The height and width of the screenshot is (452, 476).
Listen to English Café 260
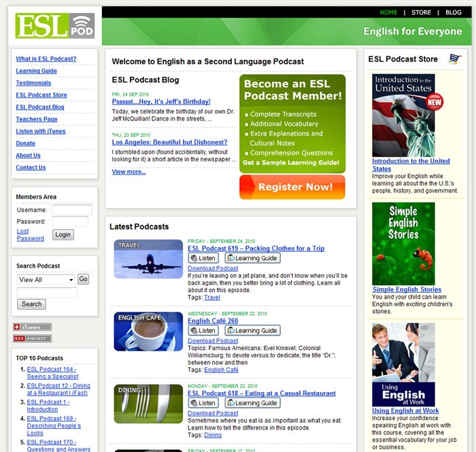click(x=203, y=330)
